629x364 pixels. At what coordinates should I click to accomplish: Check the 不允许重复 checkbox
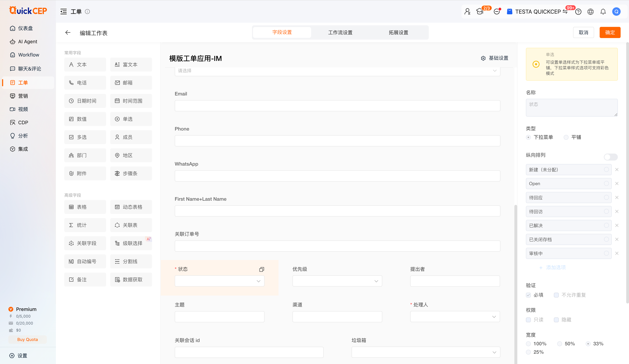(x=556, y=295)
